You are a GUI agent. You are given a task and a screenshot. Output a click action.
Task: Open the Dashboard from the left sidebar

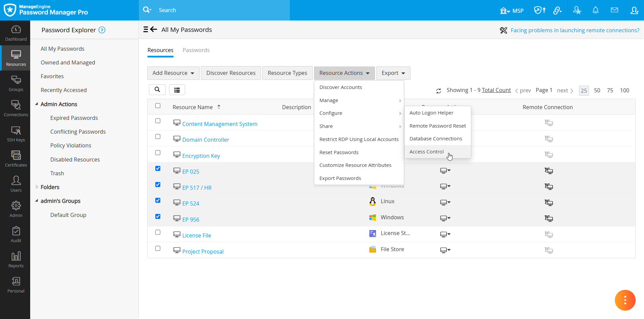point(15,33)
